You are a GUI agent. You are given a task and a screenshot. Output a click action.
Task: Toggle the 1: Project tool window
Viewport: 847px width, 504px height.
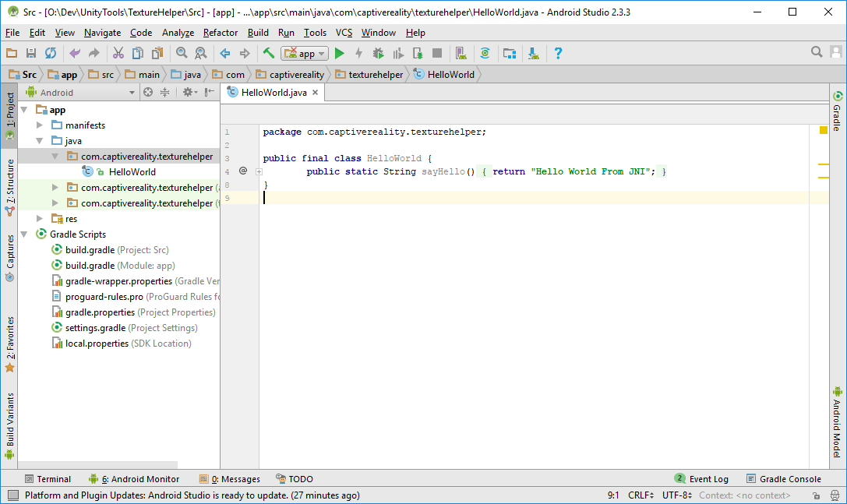(9, 115)
